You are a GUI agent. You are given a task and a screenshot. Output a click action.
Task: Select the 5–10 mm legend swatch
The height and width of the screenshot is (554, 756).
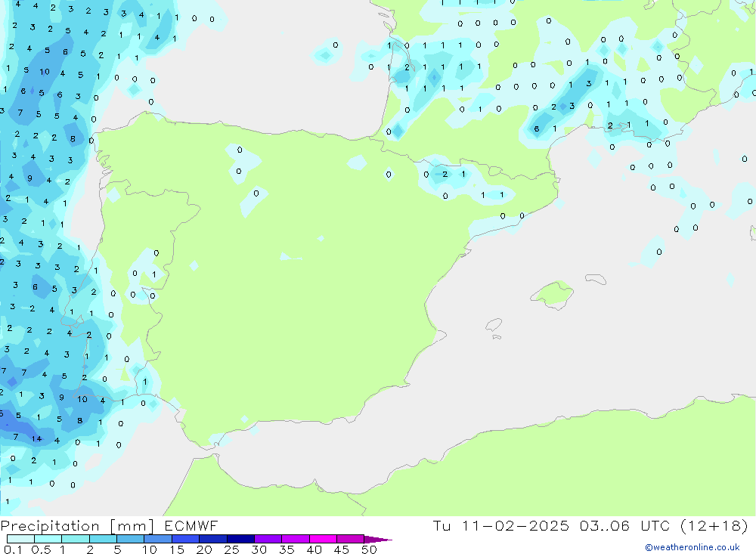click(131, 539)
